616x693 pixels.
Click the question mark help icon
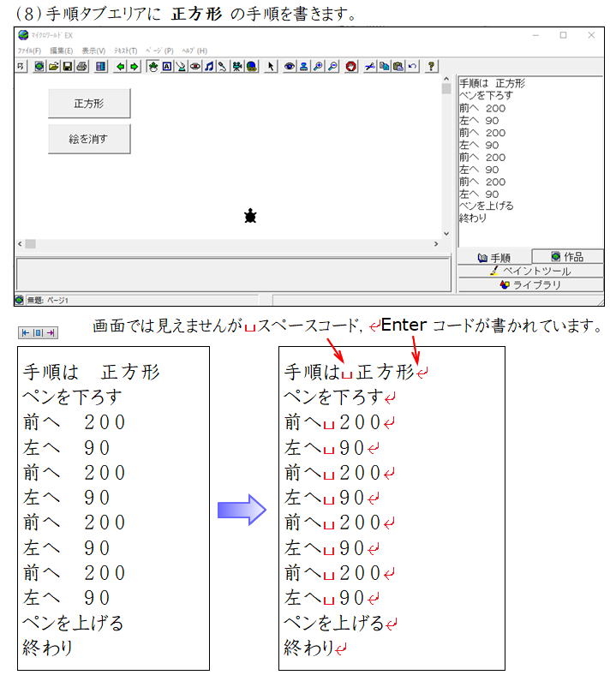tap(431, 66)
